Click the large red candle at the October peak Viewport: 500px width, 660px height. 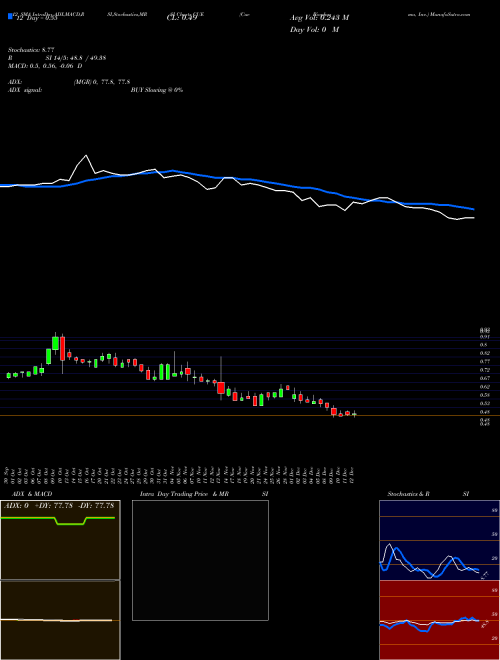tap(63, 349)
